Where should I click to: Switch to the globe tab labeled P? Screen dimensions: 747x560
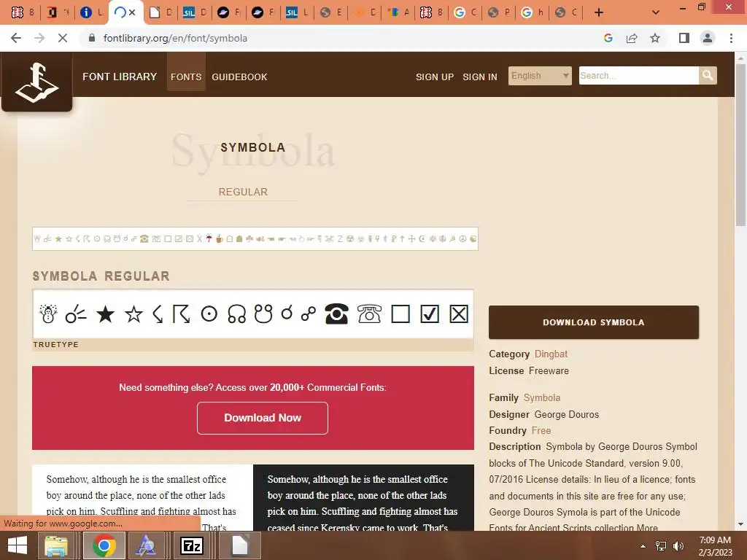498,12
